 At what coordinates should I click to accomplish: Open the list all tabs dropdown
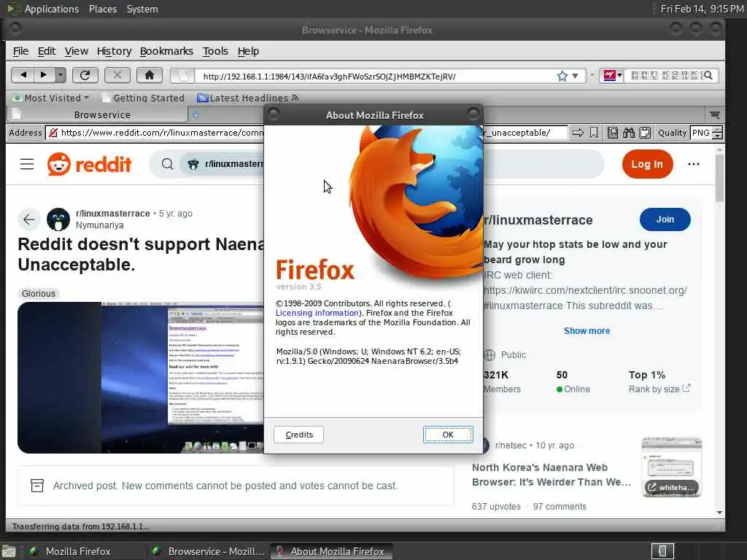coord(715,114)
